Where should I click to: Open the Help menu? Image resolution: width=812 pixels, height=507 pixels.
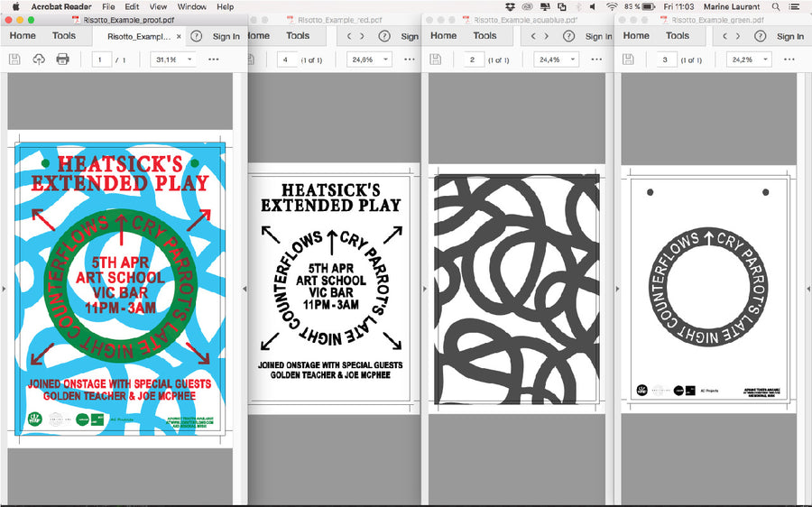coord(226,6)
